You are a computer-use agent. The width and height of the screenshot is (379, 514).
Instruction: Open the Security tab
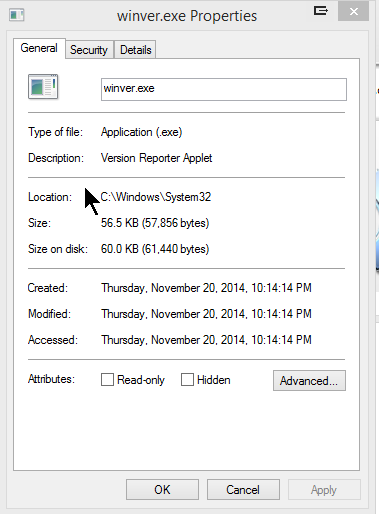click(89, 50)
